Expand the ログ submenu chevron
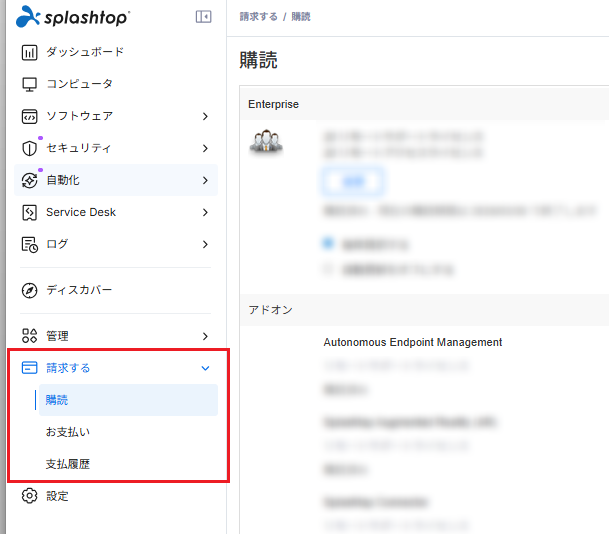Screen dimensions: 609x534 [x=205, y=244]
